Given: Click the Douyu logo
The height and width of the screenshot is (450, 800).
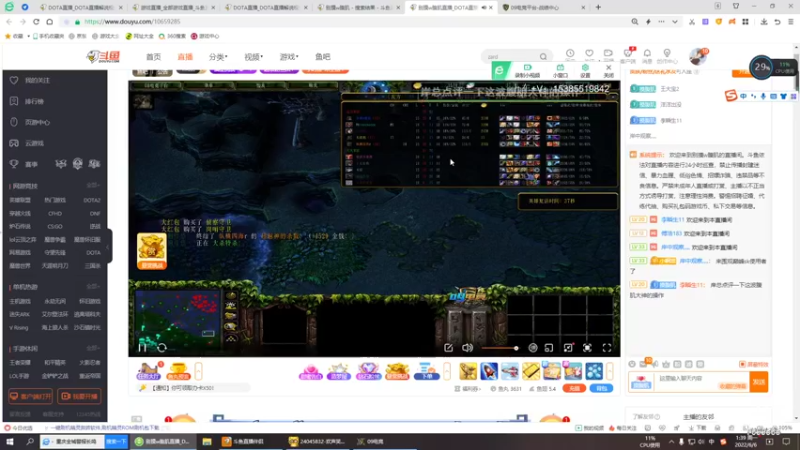Looking at the screenshot, I should (104, 57).
